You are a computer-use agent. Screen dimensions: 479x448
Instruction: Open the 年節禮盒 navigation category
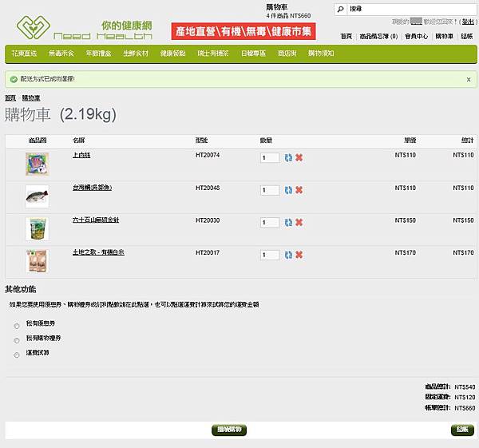point(98,54)
